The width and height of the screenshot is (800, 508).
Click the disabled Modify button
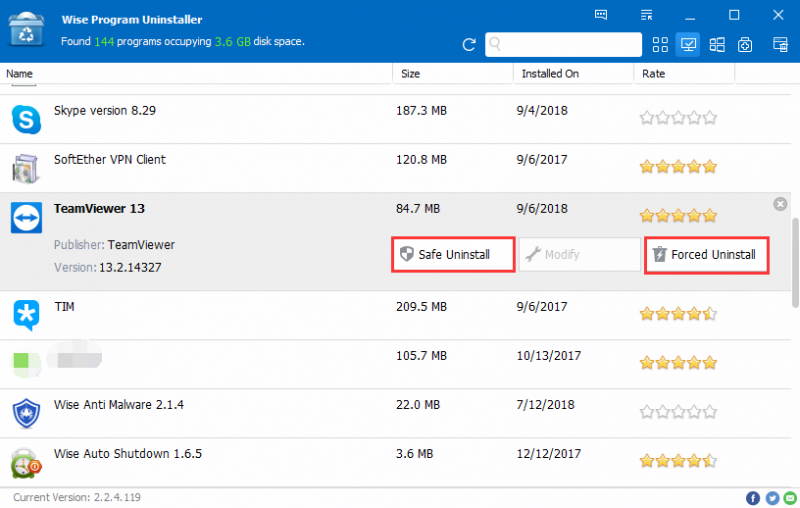pyautogui.click(x=580, y=255)
